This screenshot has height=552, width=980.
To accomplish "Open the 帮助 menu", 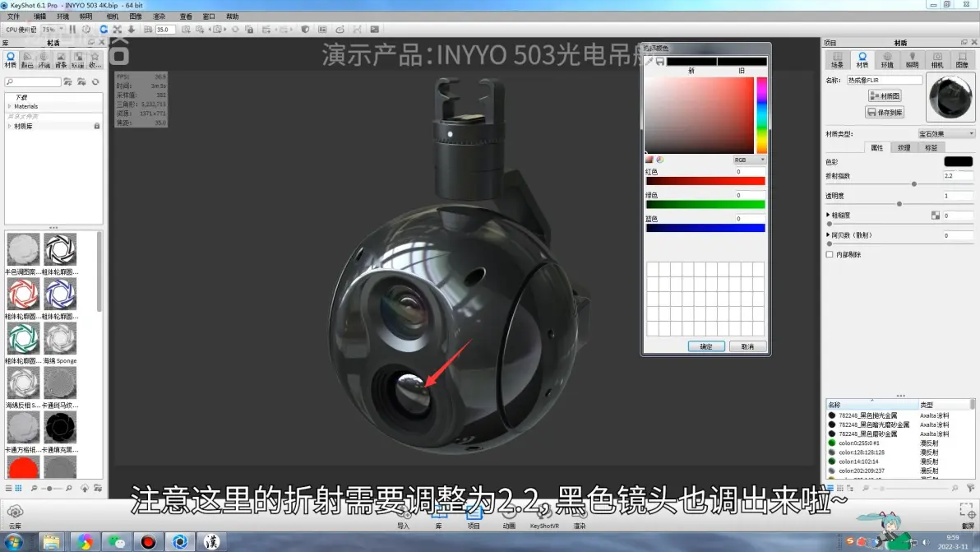I will (233, 16).
